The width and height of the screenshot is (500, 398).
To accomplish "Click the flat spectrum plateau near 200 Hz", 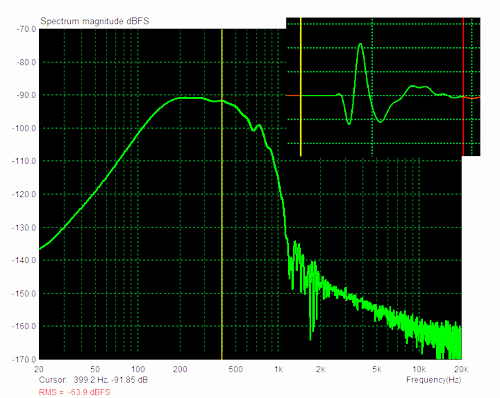I will pyautogui.click(x=188, y=98).
